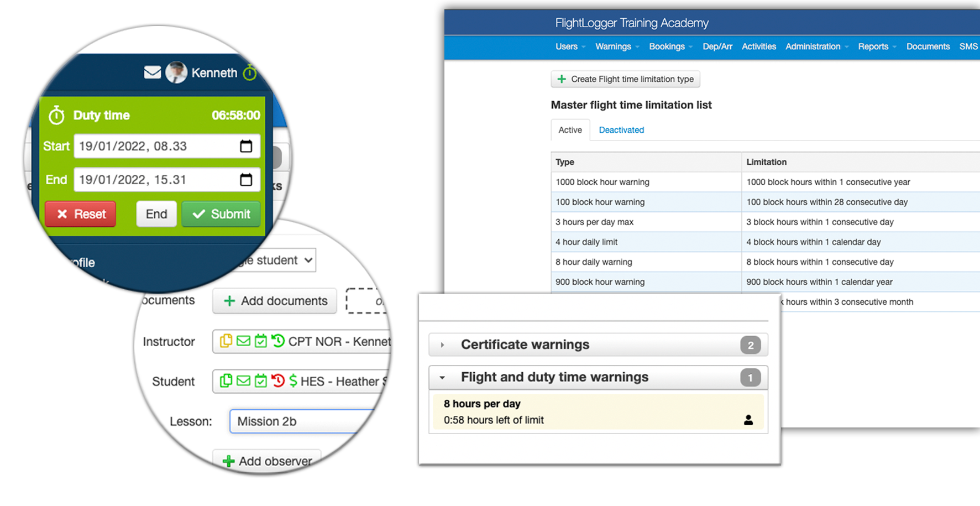Viewport: 980px width, 506px height.
Task: Click the green Submit button
Action: 221,214
